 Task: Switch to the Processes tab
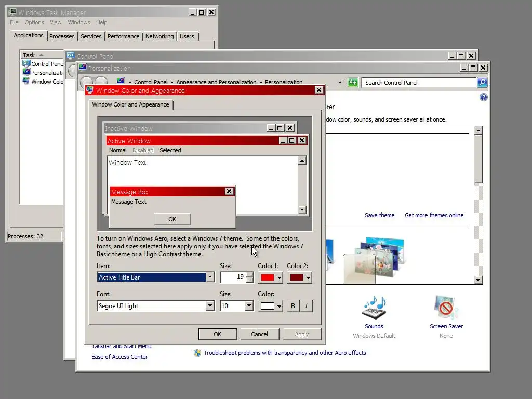tap(62, 36)
